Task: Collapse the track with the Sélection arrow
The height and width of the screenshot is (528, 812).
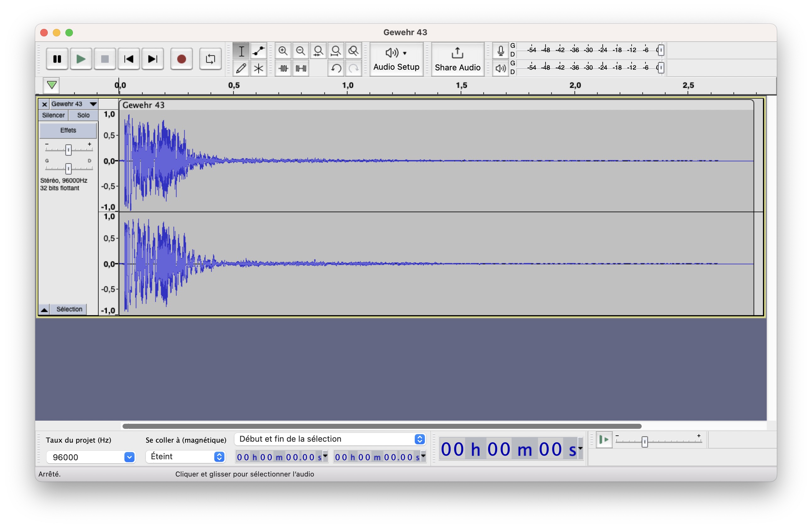Action: coord(45,310)
